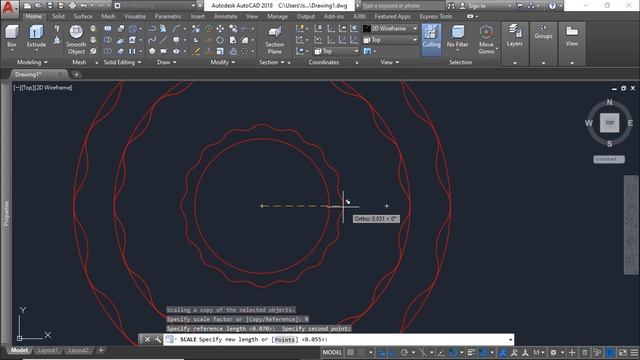
Task: Click the Autodesk Exchange Apps icon
Action: coord(520,6)
